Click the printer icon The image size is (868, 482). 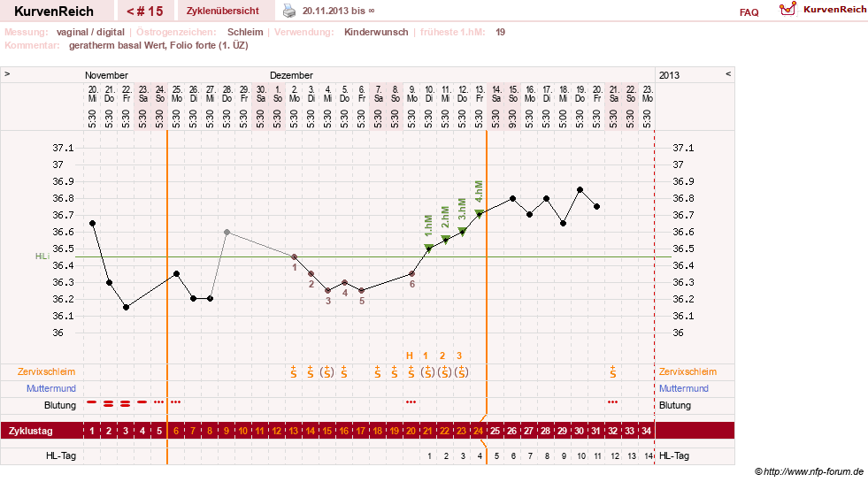[x=289, y=11]
